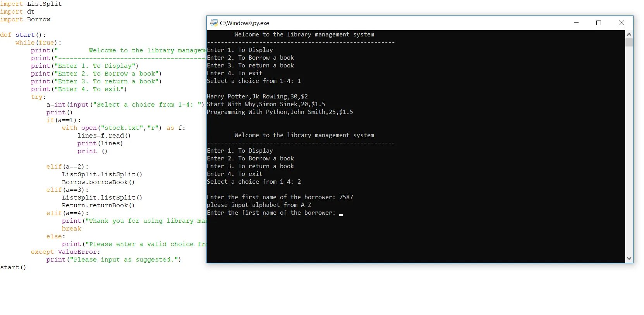Click the final 'start()' call line
644x315 pixels.
click(13, 267)
